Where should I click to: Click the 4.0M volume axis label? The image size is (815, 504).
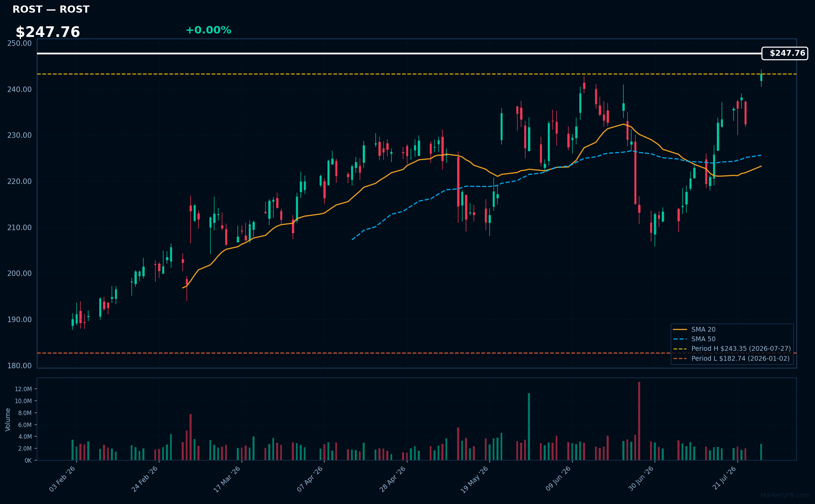pyautogui.click(x=25, y=437)
